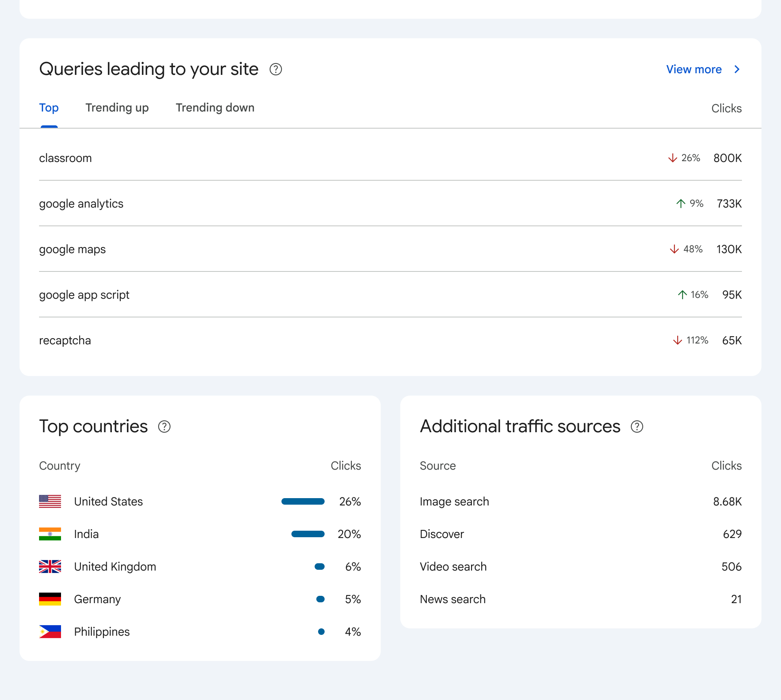Click the United Kingdom flag icon
Viewport: 781px width, 700px height.
50,567
